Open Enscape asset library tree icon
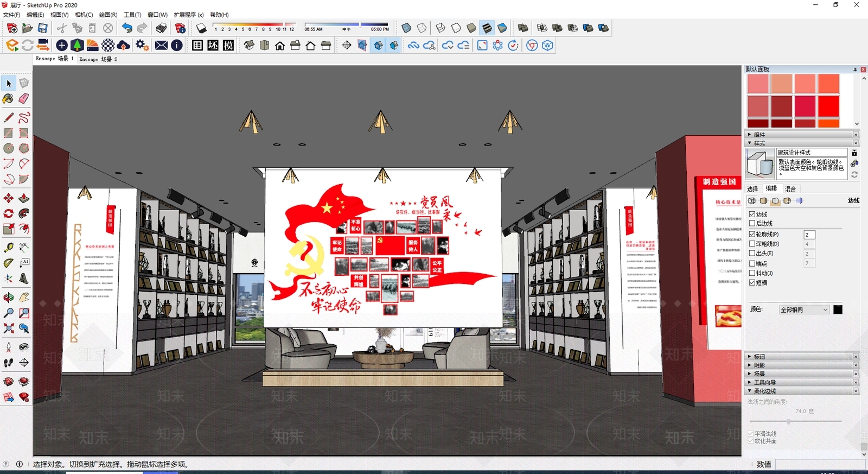Screen dimensions: 868x474 point(77,45)
